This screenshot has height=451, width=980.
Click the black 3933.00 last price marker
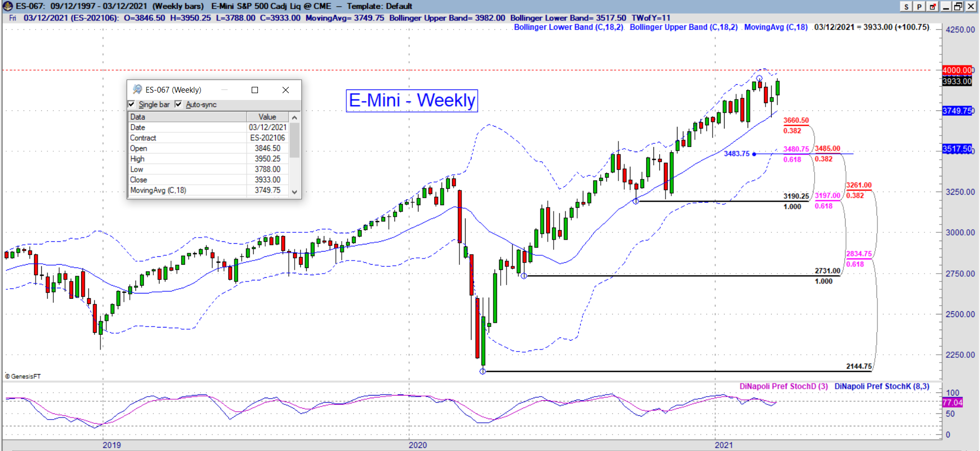957,81
